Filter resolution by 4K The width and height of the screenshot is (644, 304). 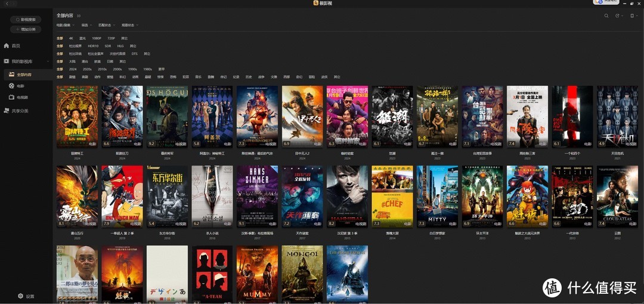click(71, 38)
